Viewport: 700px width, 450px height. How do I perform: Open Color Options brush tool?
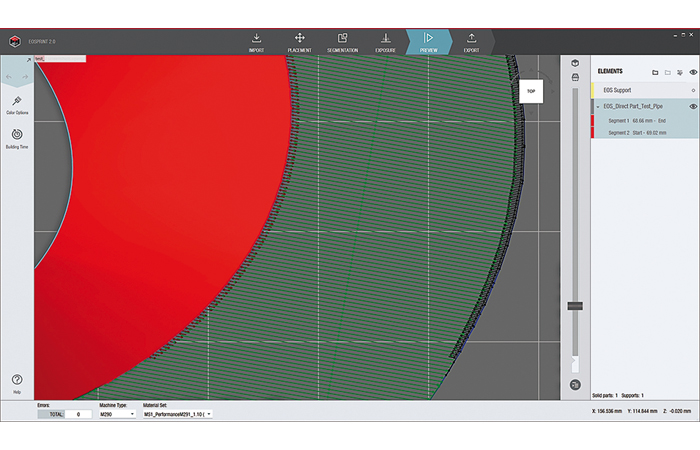[x=17, y=105]
